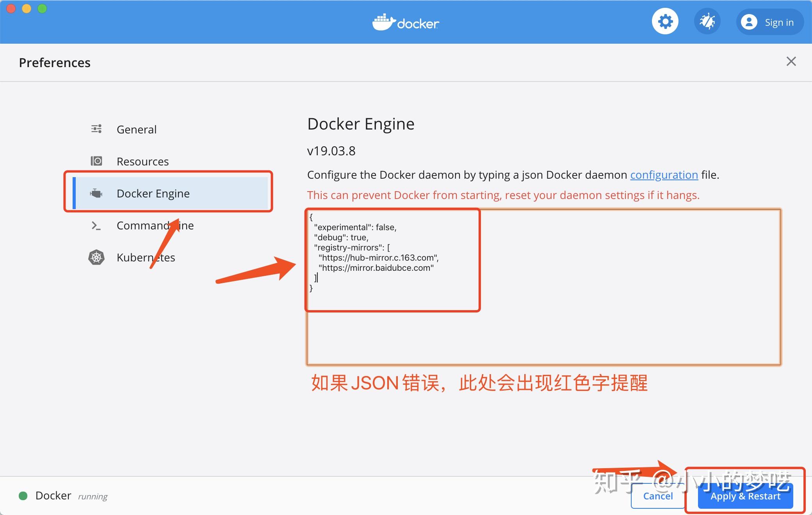The width and height of the screenshot is (812, 515).
Task: Click the Docker Engine icon in sidebar
Action: (96, 193)
